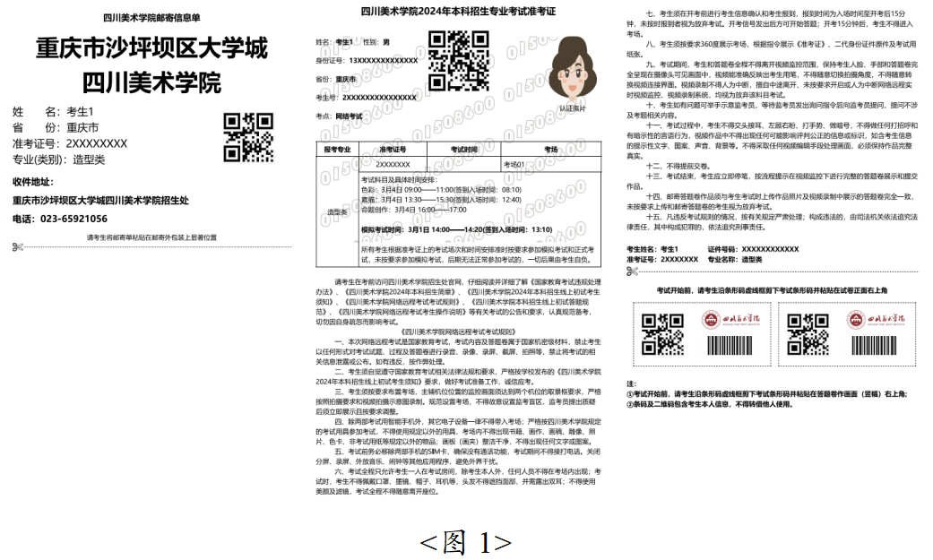Screen dimensions: 933x560
Task: Click the large 重庆市沙坪坝区大学城 heading
Action: [x=151, y=48]
